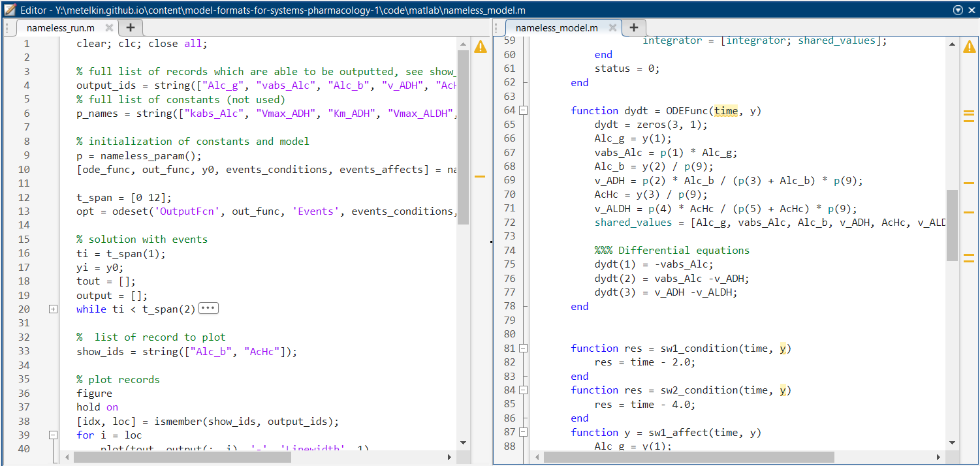The height and width of the screenshot is (466, 980).
Task: Collapse the for loop at line 39
Action: click(54, 435)
